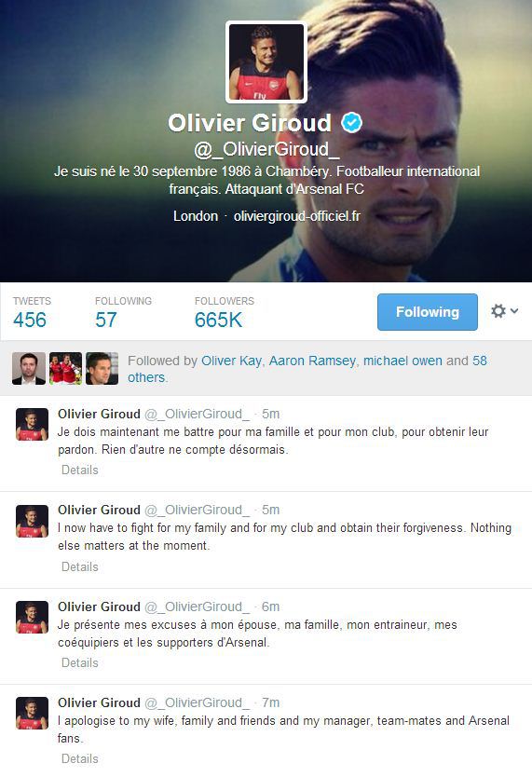
Task: Open the 7m timestamp of the last tweet
Action: 270,702
